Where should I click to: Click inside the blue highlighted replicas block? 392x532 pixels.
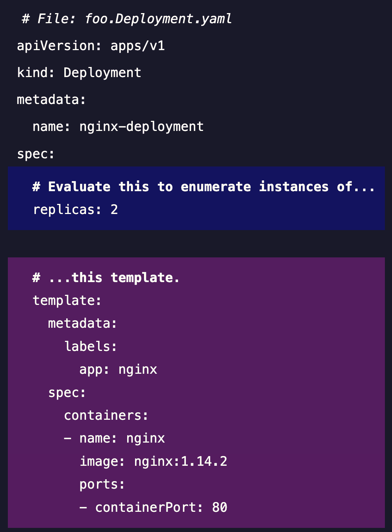pos(196,198)
